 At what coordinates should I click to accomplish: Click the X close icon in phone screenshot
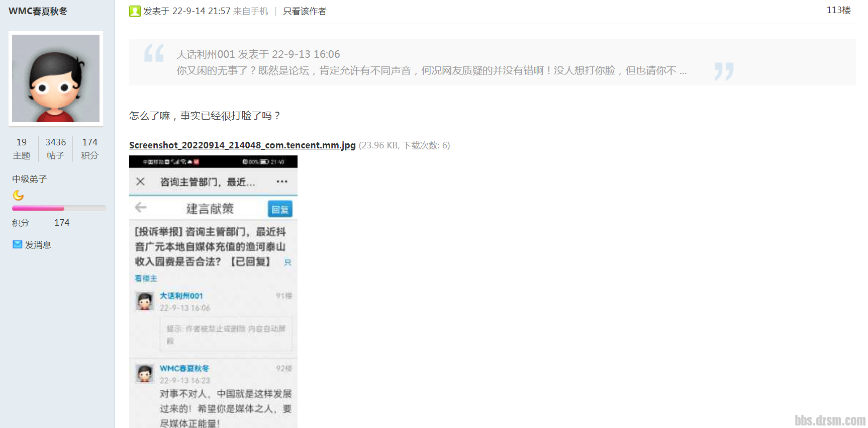pos(141,182)
